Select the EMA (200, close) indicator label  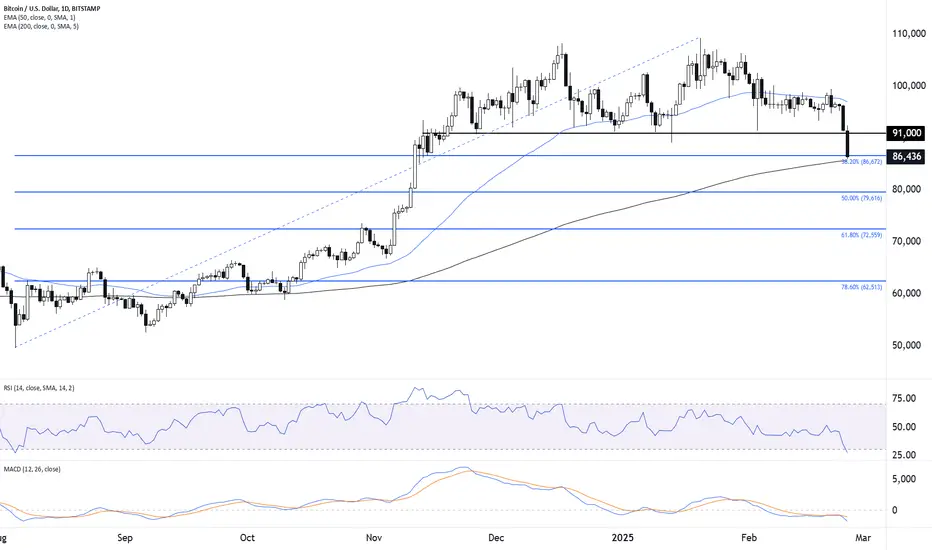41,26
